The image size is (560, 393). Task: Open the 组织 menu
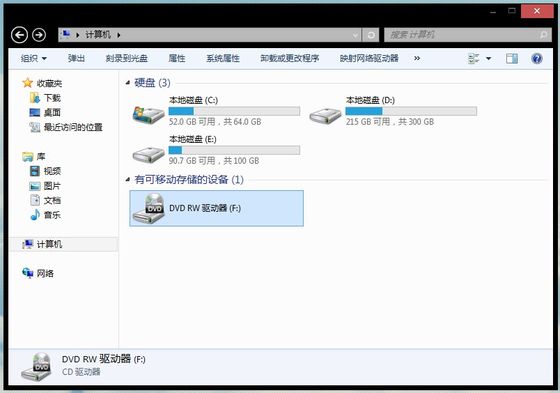[x=34, y=58]
